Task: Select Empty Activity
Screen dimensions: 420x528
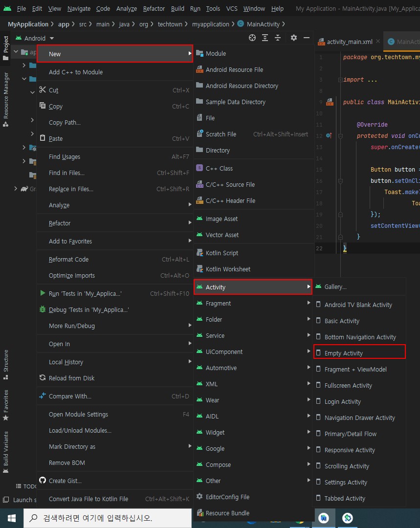Action: point(359,353)
